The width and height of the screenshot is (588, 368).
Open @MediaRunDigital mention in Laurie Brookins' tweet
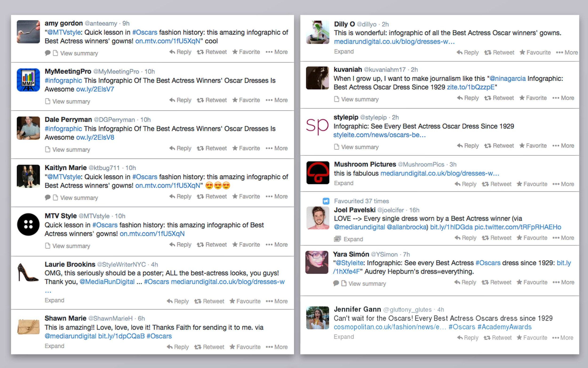[107, 282]
